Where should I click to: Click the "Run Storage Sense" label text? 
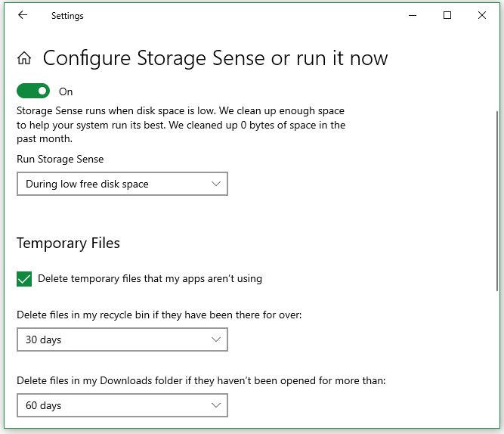[x=60, y=160]
